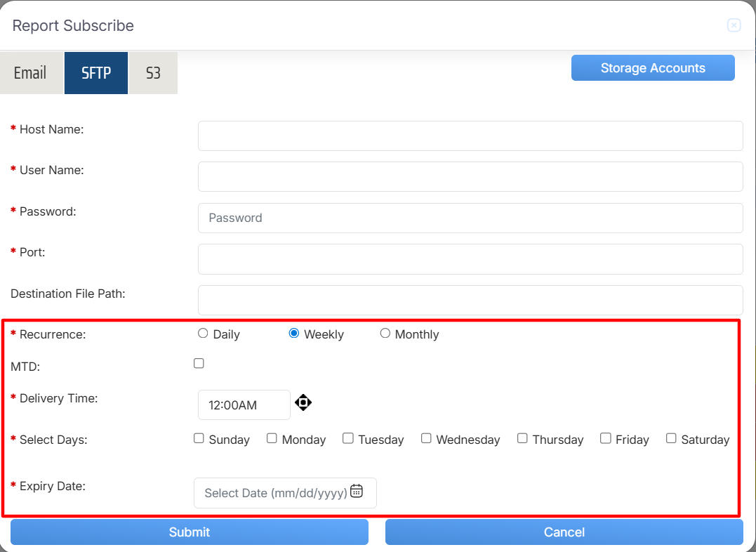Click the calendar icon in Expiry Date
756x552 pixels.
coord(357,491)
